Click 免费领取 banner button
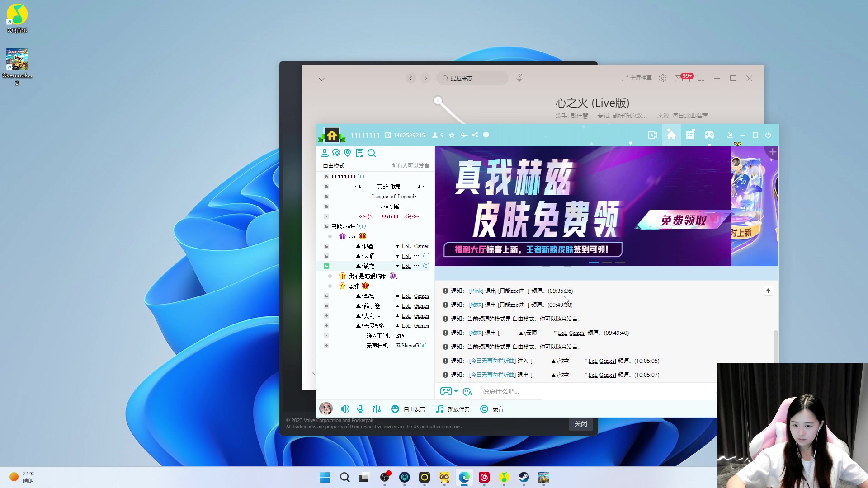The image size is (868, 488). click(x=683, y=221)
